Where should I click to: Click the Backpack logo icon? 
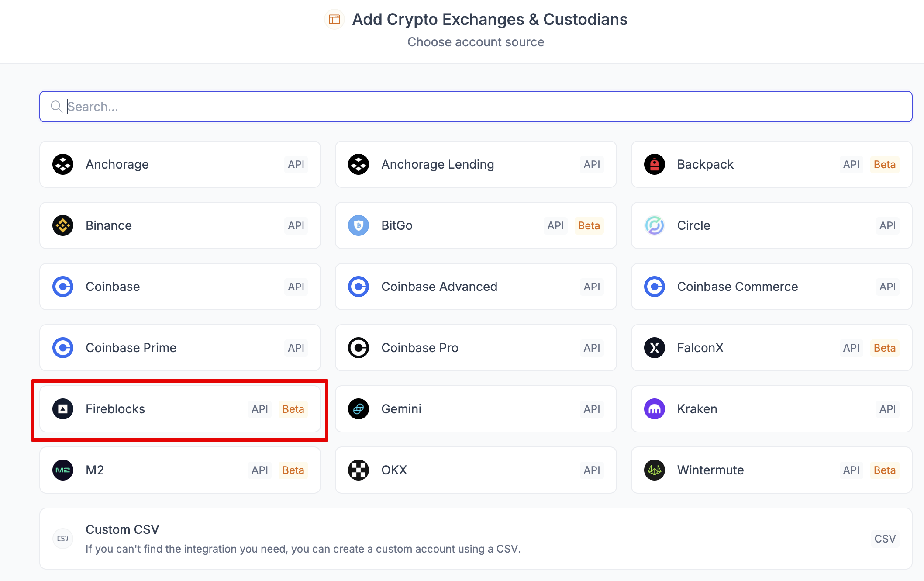click(x=654, y=165)
